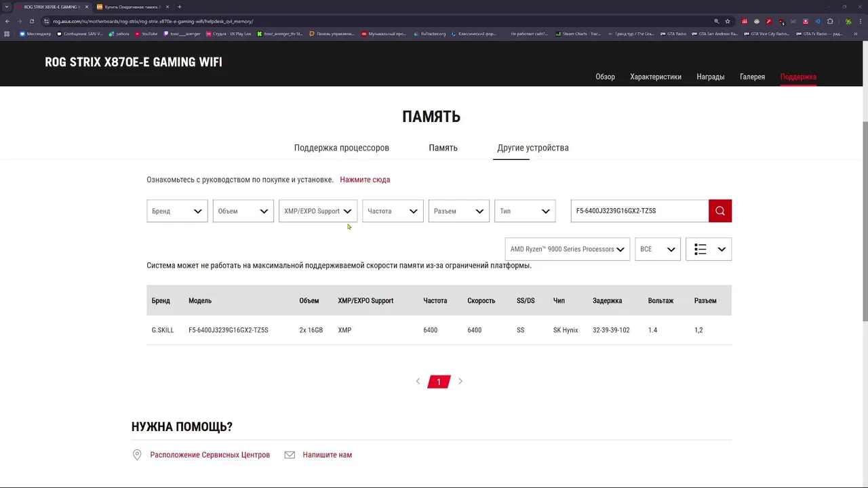Open the browser profile avatar icon
The height and width of the screenshot is (488, 868).
[848, 21]
